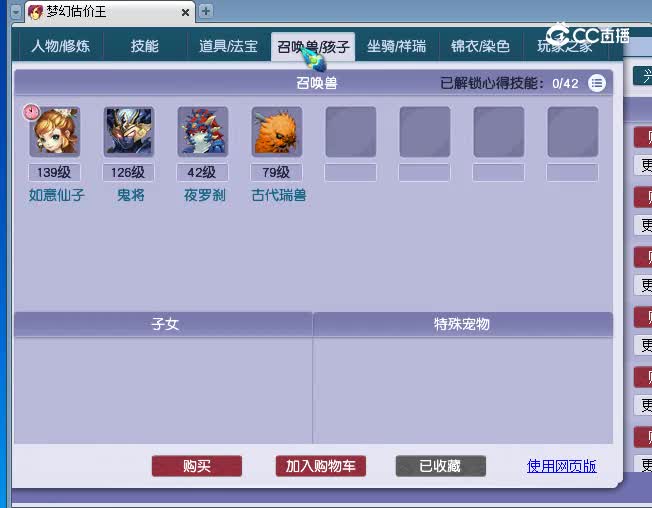Open 使用网页版 link
This screenshot has height=508, width=652.
pos(561,466)
